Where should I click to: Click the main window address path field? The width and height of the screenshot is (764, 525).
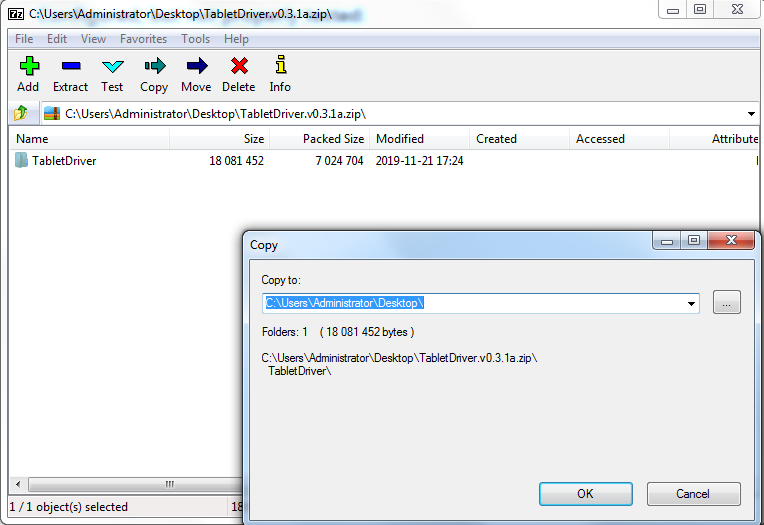403,114
